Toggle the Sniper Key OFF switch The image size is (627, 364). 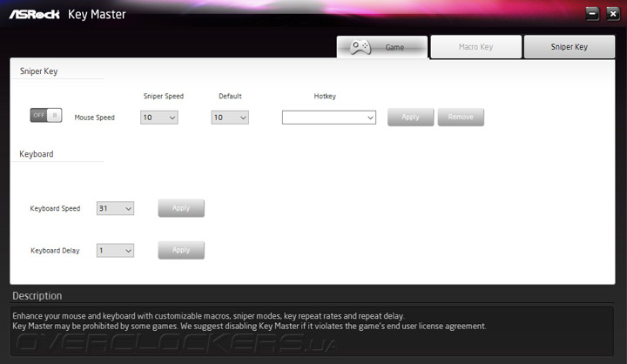point(46,115)
